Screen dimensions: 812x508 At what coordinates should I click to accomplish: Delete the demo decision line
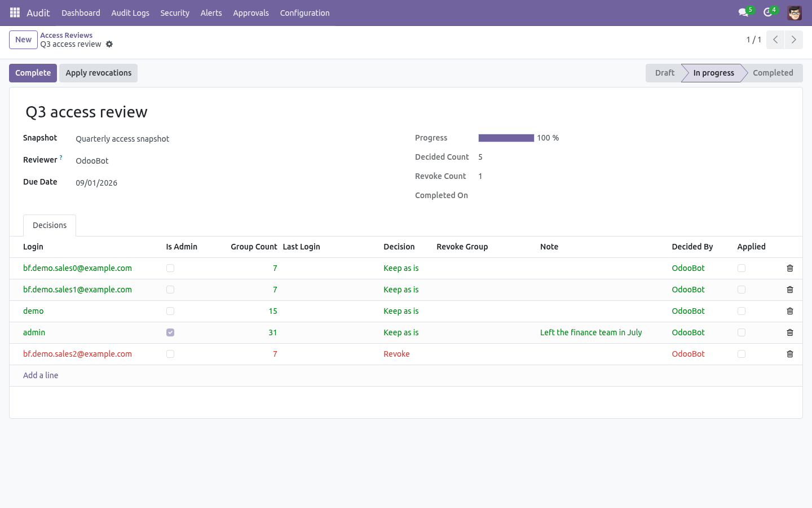point(790,311)
